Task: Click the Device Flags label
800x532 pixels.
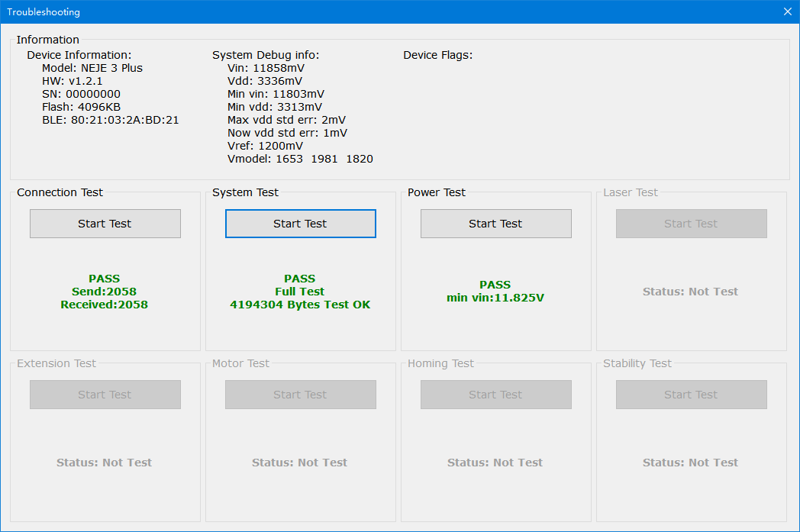Action: pyautogui.click(x=437, y=55)
